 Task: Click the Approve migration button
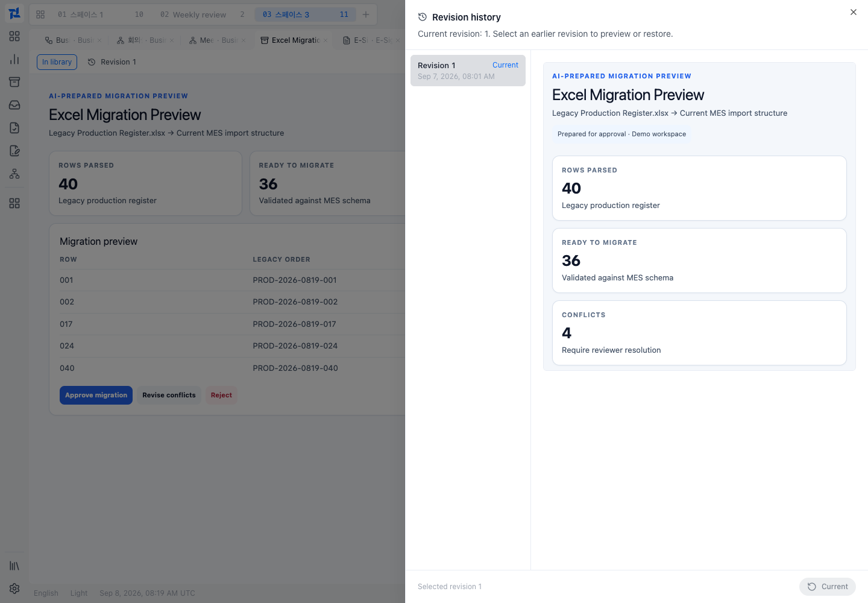tap(96, 396)
